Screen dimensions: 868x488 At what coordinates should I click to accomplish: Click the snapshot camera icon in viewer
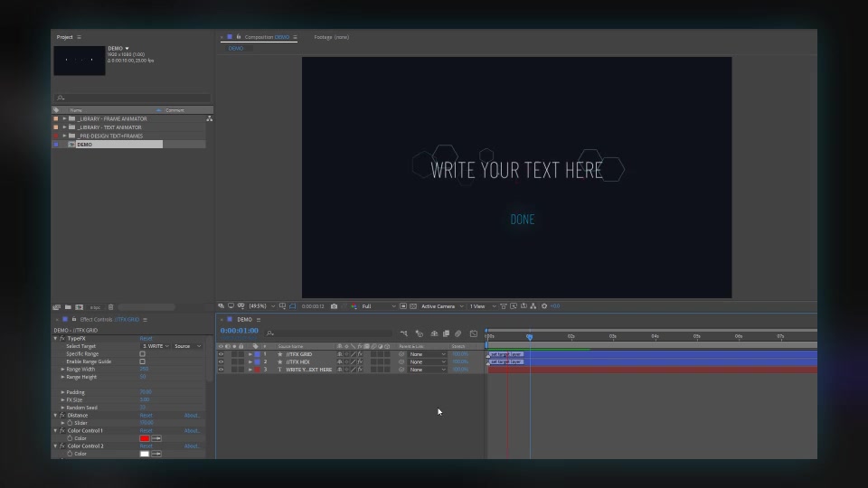334,306
